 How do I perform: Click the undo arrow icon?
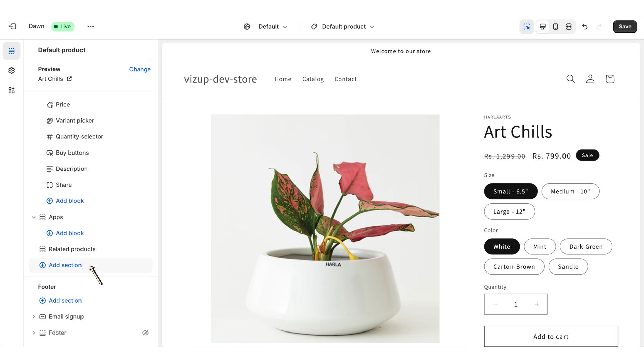[585, 26]
